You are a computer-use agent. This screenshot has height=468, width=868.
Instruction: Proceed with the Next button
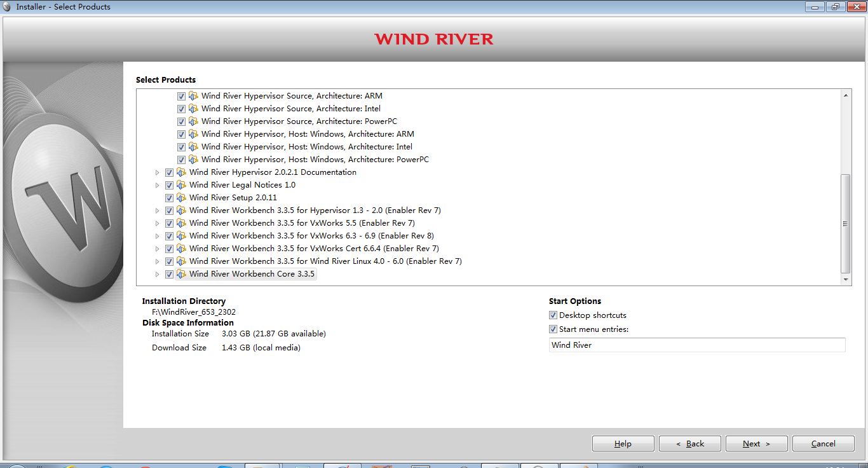756,444
